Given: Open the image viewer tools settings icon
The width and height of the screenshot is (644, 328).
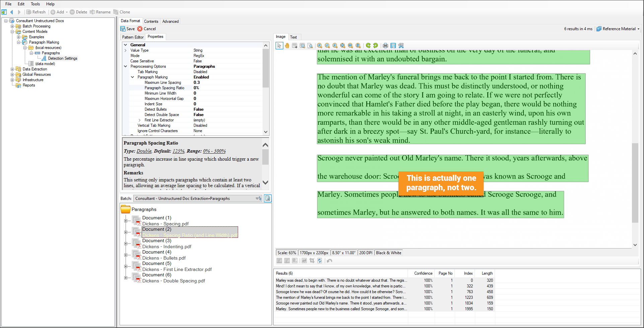Looking at the screenshot, I should pos(401,46).
